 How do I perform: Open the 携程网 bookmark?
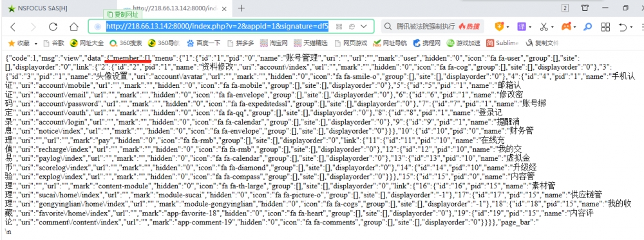[426, 43]
